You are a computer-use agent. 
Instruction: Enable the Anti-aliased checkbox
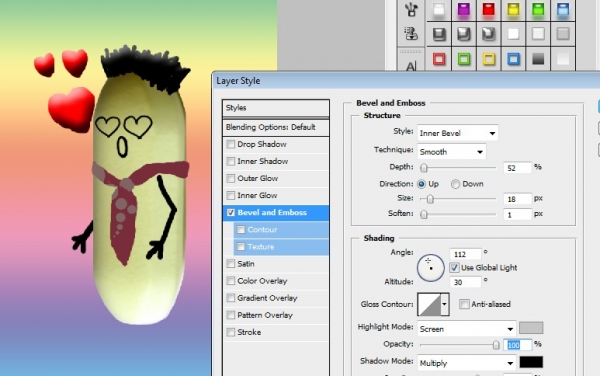coord(464,304)
